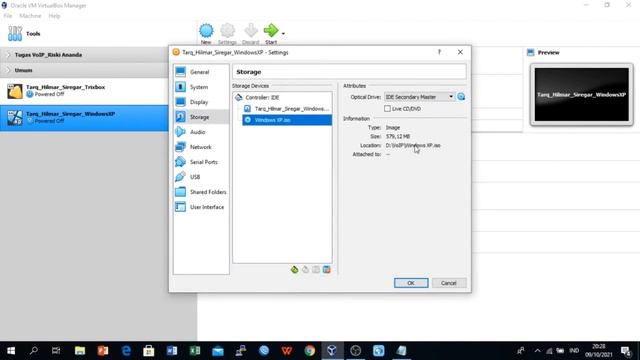Click the choose disk image icon beside Optical Drive
640x360 pixels.
[x=461, y=97]
